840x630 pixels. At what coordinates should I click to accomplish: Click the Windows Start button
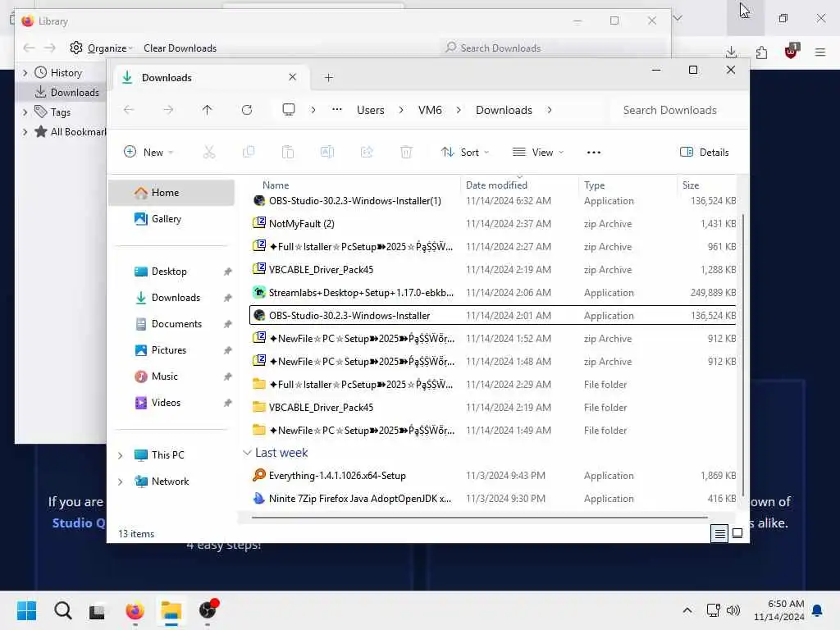click(x=27, y=610)
